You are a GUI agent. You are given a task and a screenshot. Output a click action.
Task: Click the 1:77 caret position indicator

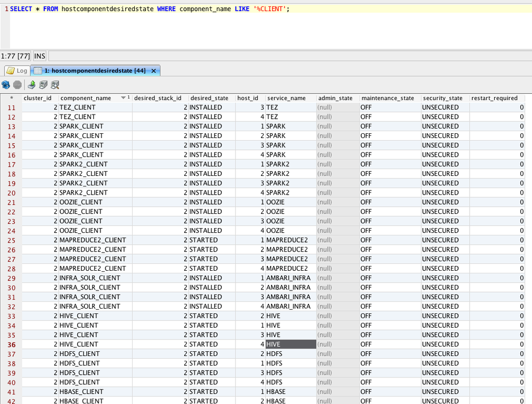14,56
